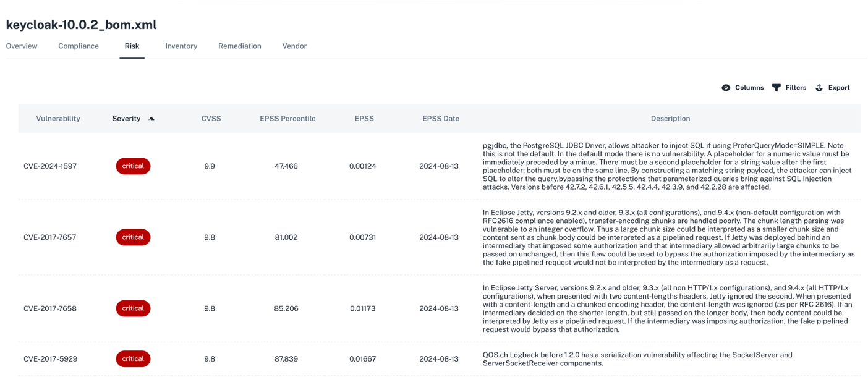868x377 pixels.
Task: Click critical badge for CVE-2017-7658
Action: coord(133,308)
